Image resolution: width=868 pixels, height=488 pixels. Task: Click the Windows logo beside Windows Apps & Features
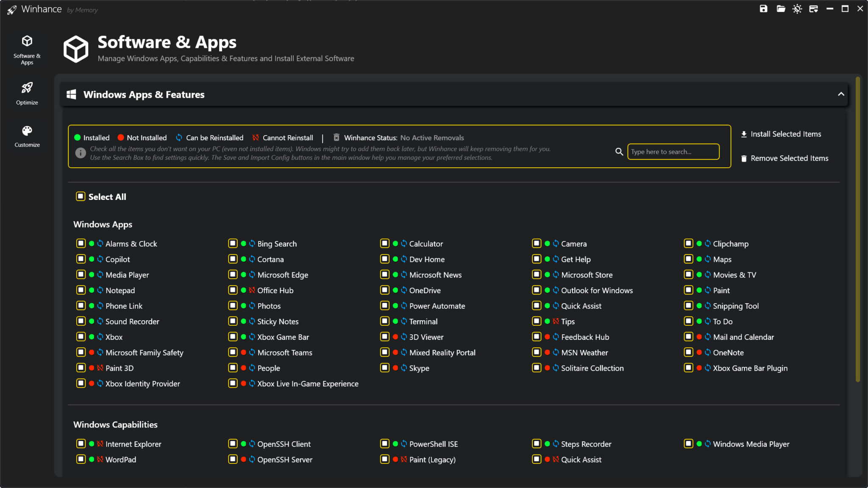pos(71,94)
